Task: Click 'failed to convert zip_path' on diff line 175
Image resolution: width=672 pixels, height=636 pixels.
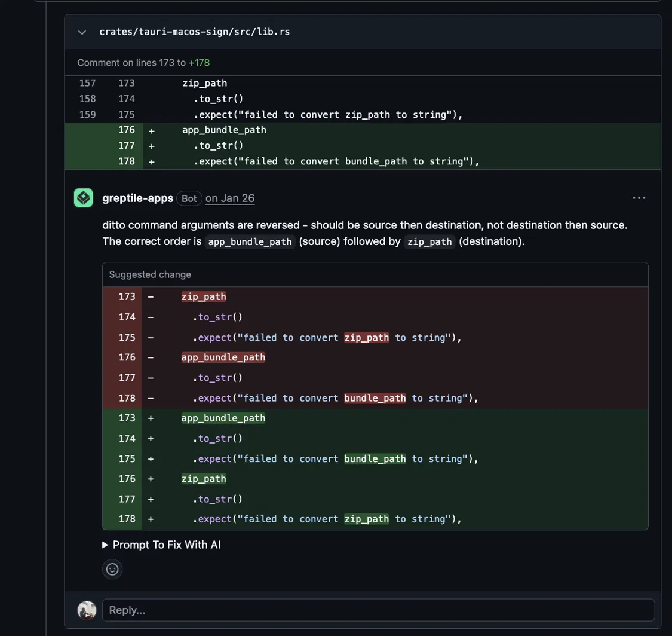Action: 317,115
